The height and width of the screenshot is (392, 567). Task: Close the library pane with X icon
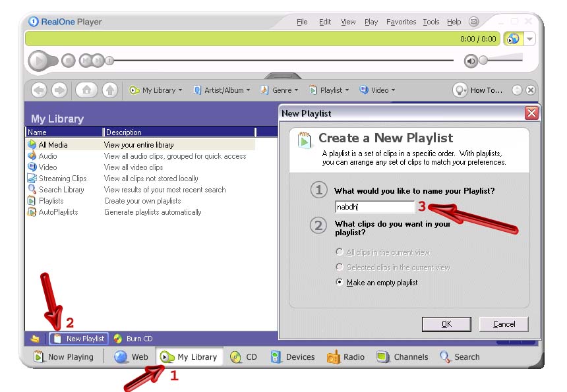point(531,90)
